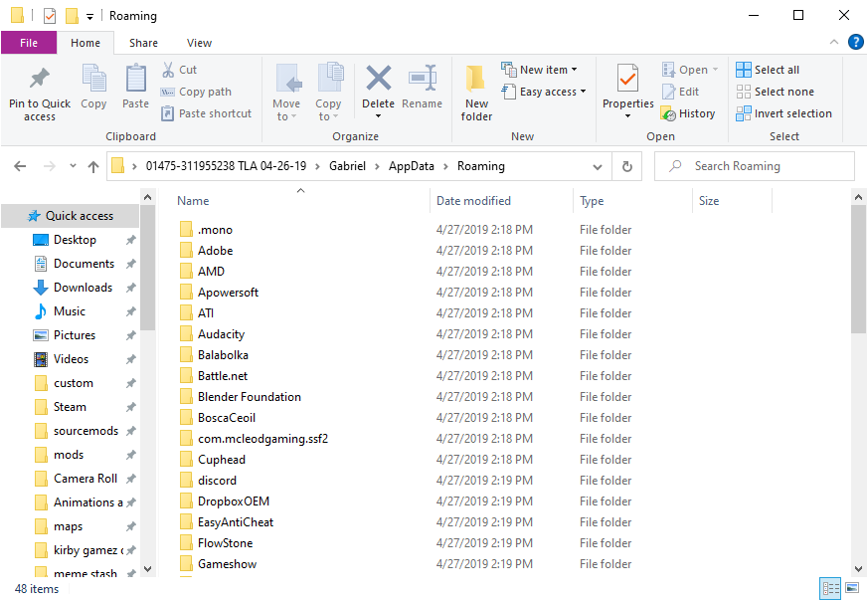Switch to the Share ribbon tab
Image resolution: width=868 pixels, height=601 pixels.
coord(143,43)
